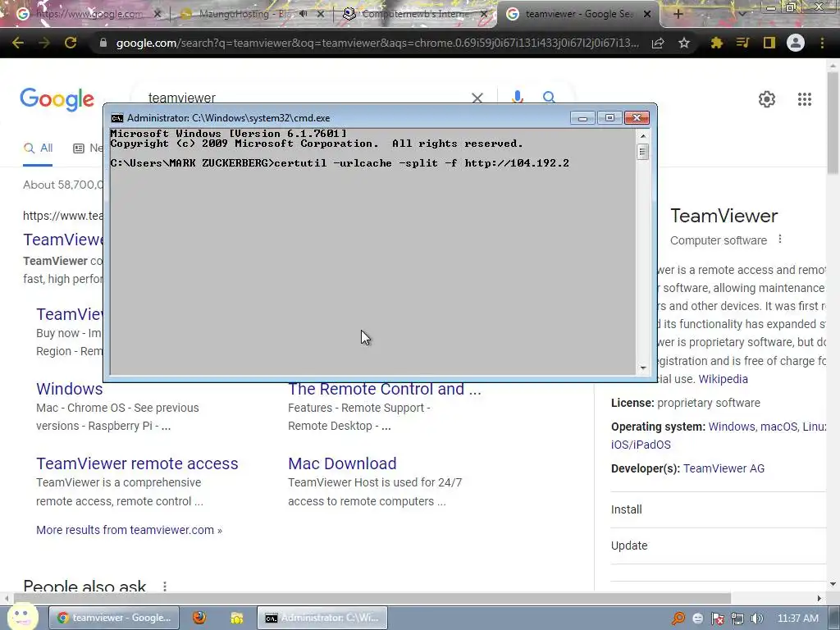The width and height of the screenshot is (840, 630).
Task: Click the Google logo
Action: [57, 99]
